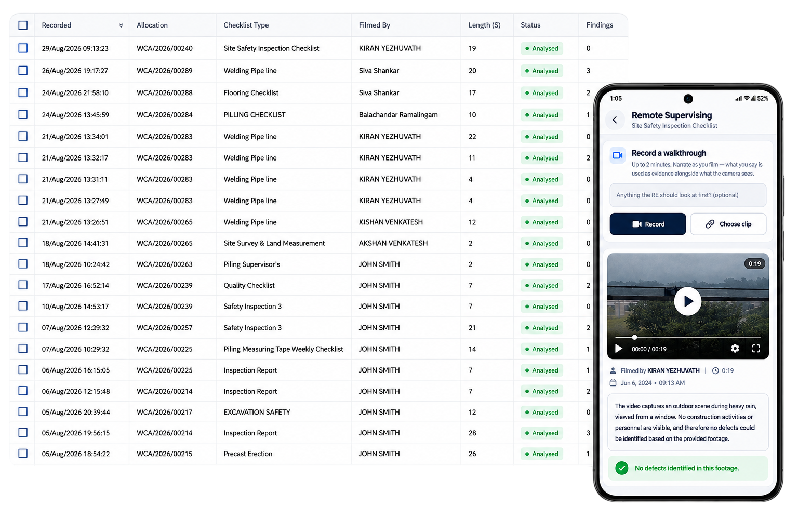Click the Length (S) column header
This screenshot has width=798, height=532.
pos(484,25)
